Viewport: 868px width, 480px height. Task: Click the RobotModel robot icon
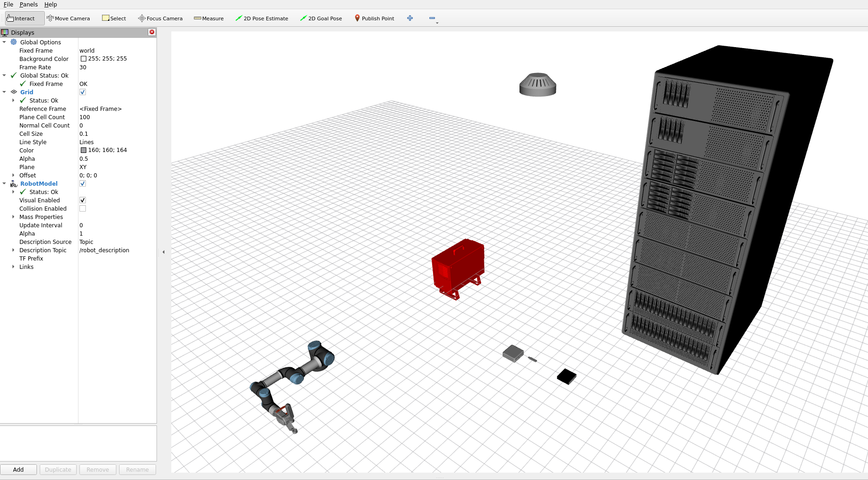click(14, 183)
